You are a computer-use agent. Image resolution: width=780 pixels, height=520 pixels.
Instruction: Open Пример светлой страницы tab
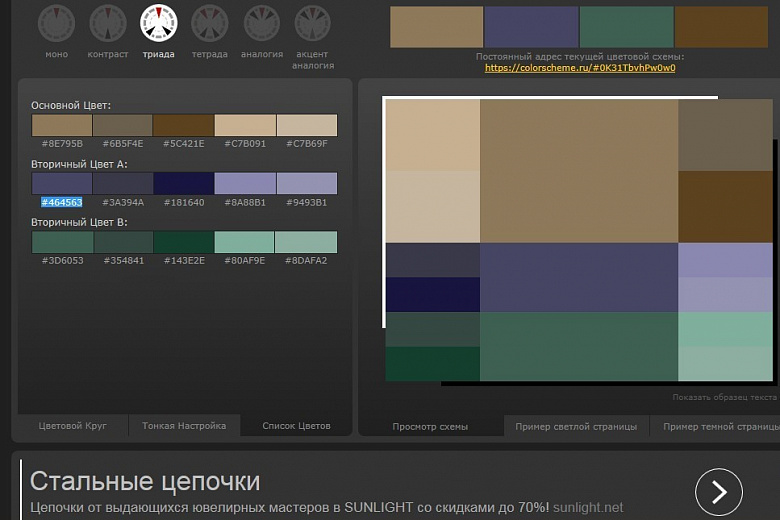click(x=576, y=427)
